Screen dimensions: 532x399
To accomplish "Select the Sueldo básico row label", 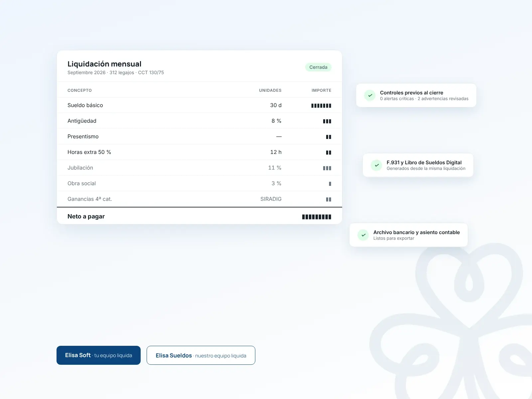I will [x=85, y=105].
